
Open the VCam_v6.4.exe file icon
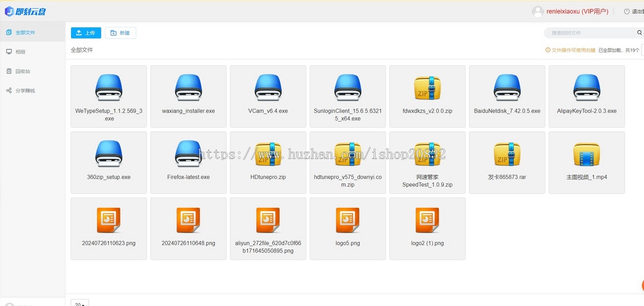268,87
